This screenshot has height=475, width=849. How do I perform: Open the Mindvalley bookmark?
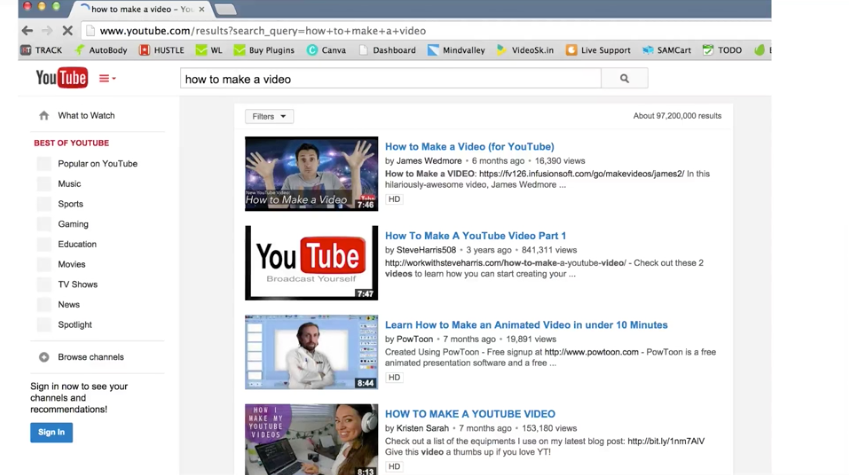[x=456, y=50]
